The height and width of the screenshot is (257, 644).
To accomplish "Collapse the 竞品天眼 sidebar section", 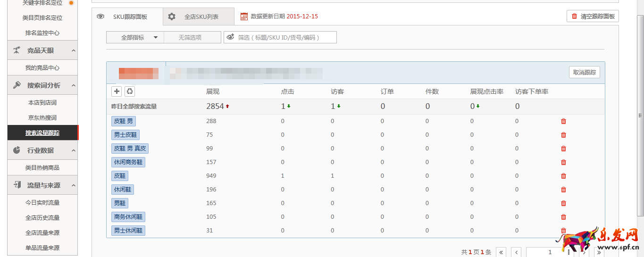I will point(74,50).
